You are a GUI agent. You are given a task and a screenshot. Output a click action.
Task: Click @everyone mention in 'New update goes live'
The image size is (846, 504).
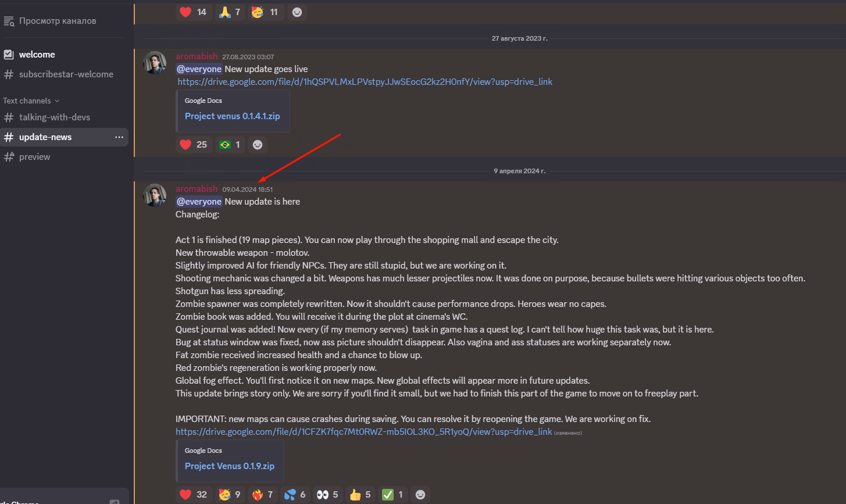click(x=199, y=69)
